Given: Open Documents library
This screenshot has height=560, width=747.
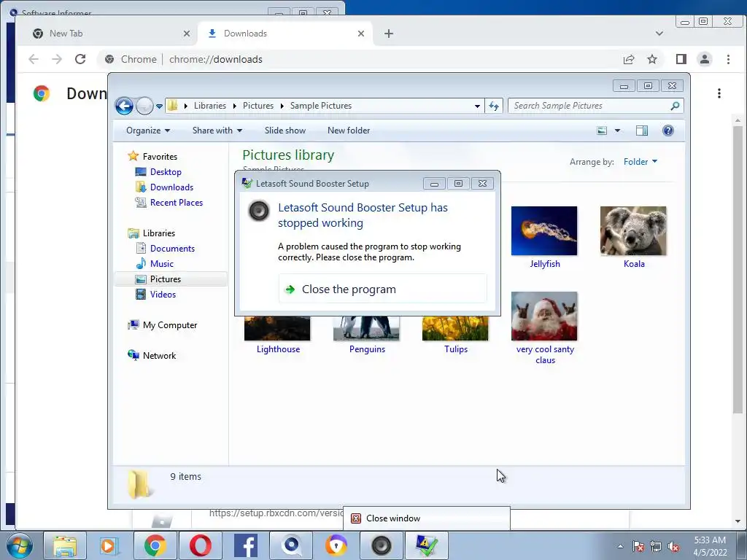Looking at the screenshot, I should [172, 249].
